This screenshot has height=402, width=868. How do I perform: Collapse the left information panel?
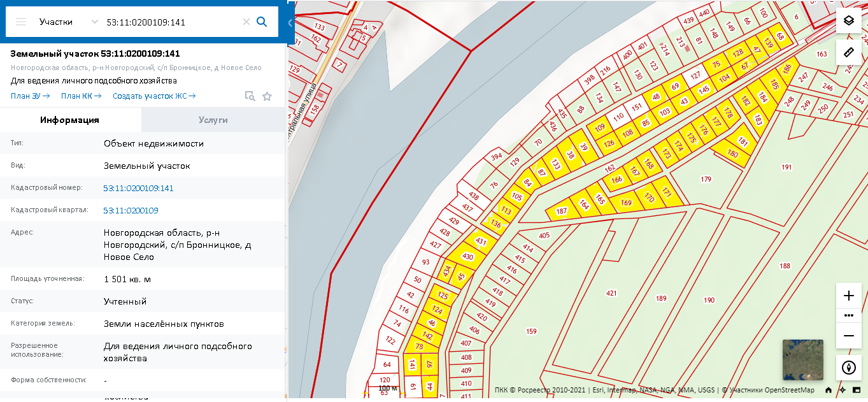[290, 22]
